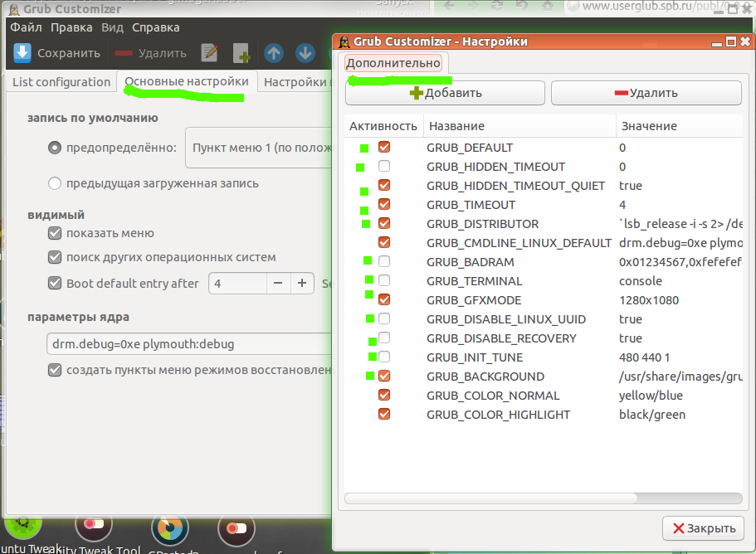756x554 pixels.
Task: Open the Справка menu
Action: pos(156,27)
